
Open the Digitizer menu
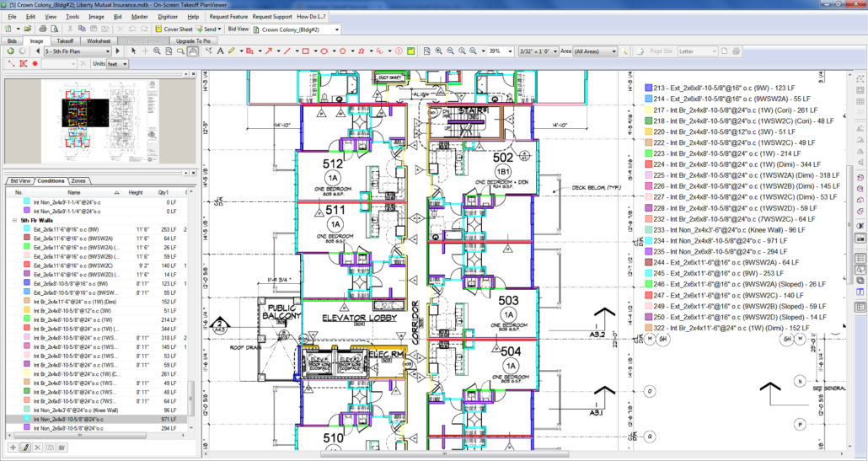pyautogui.click(x=169, y=16)
